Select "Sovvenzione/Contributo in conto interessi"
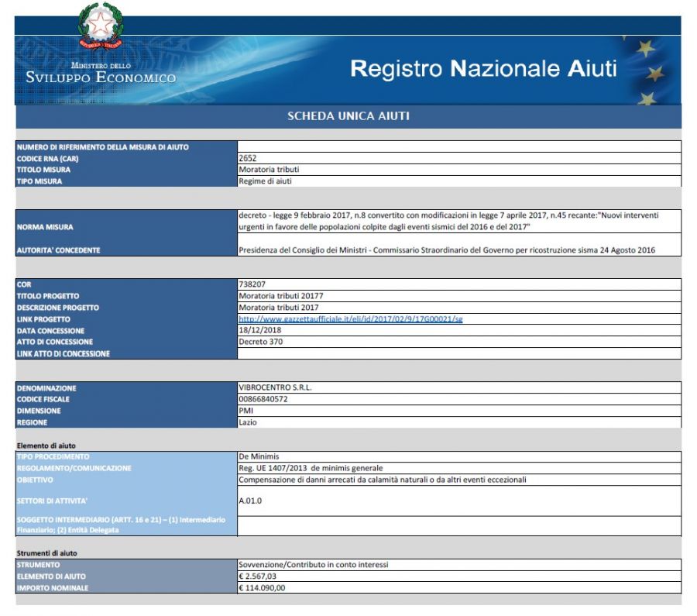The image size is (697, 616). click(x=314, y=564)
